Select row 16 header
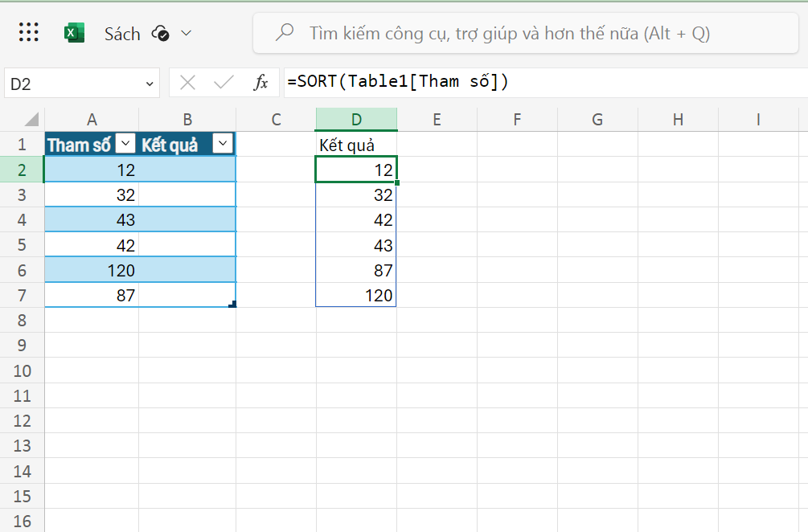Viewport: 808px width, 532px height. (x=23, y=521)
